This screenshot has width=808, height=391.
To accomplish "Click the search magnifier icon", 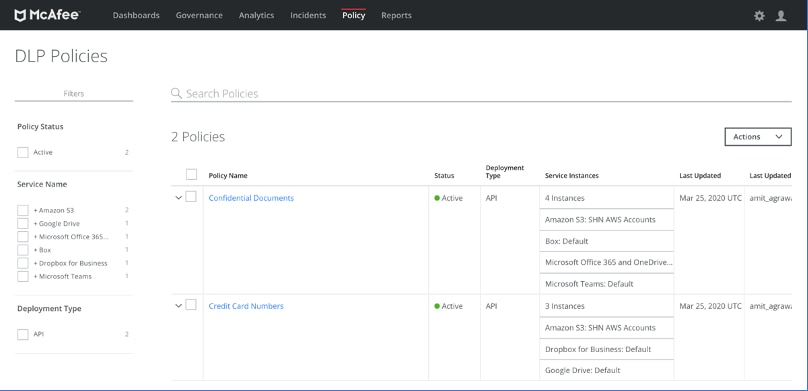I will (x=176, y=93).
